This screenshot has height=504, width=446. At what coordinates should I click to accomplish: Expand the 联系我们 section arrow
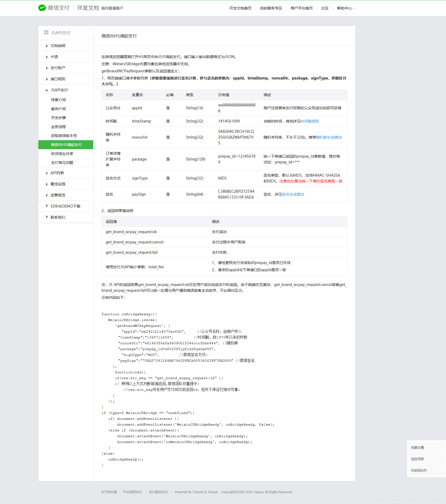[x=47, y=217]
